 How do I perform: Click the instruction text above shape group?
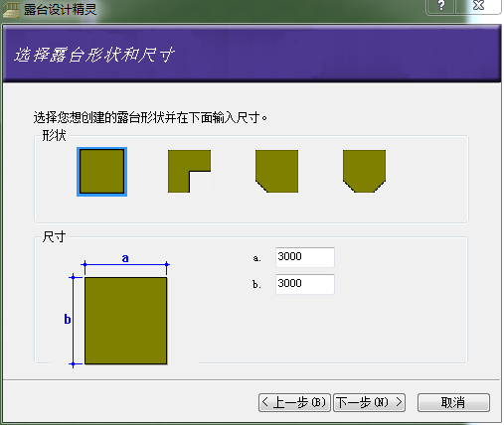pos(150,117)
